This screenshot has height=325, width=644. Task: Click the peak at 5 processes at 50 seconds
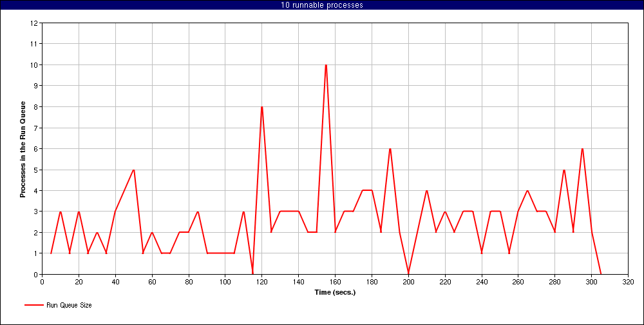click(x=133, y=170)
